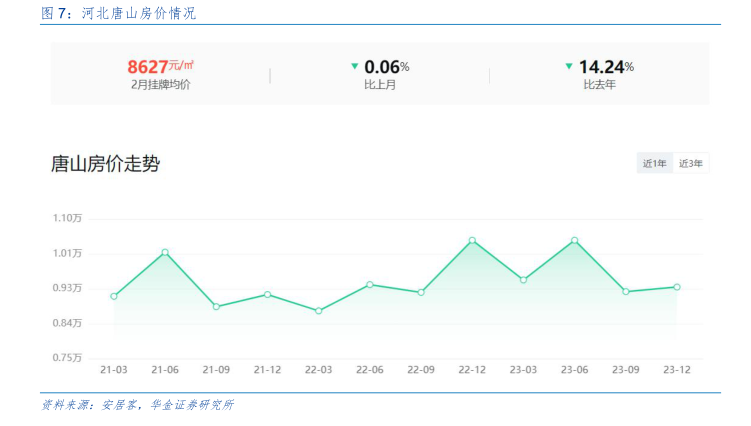Click the 比上月 month-over-month label
Image resolution: width=751 pixels, height=426 pixels.
[x=379, y=85]
